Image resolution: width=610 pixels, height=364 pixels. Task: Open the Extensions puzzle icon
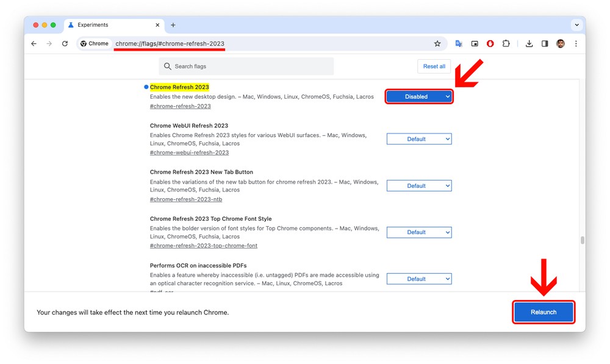tap(506, 43)
